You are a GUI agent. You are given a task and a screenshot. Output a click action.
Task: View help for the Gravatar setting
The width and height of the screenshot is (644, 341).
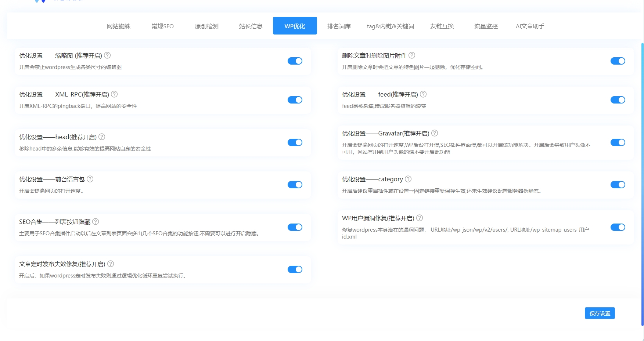[435, 133]
